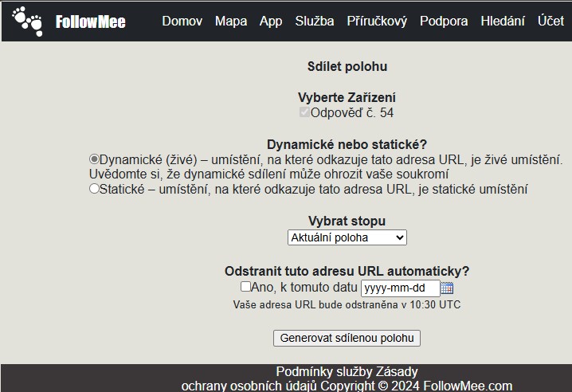Open the Mapa menu item
572x392 pixels.
pyautogui.click(x=231, y=21)
